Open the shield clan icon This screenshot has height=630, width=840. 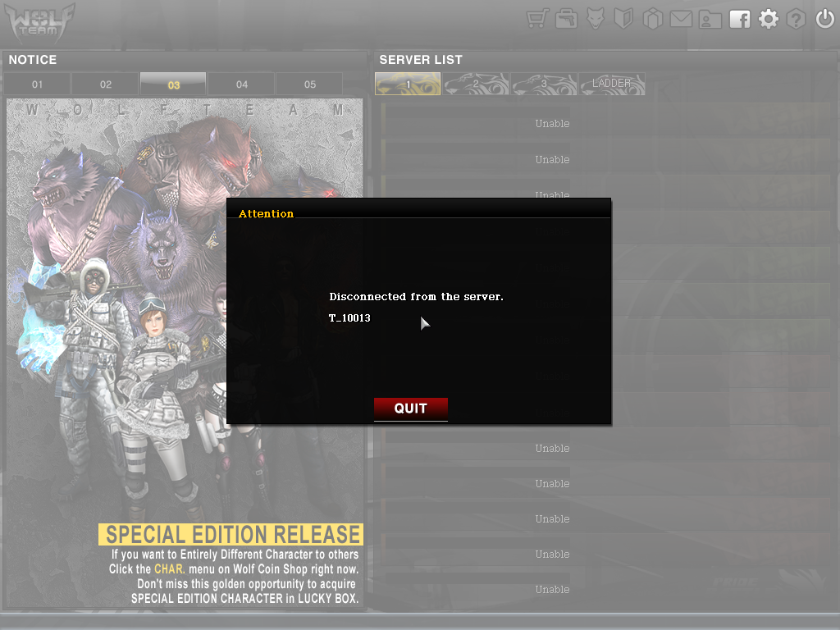[x=623, y=20]
